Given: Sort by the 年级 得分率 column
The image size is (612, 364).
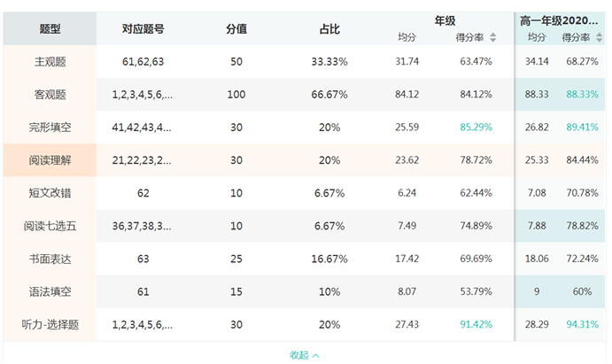Looking at the screenshot, I should pos(493,37).
